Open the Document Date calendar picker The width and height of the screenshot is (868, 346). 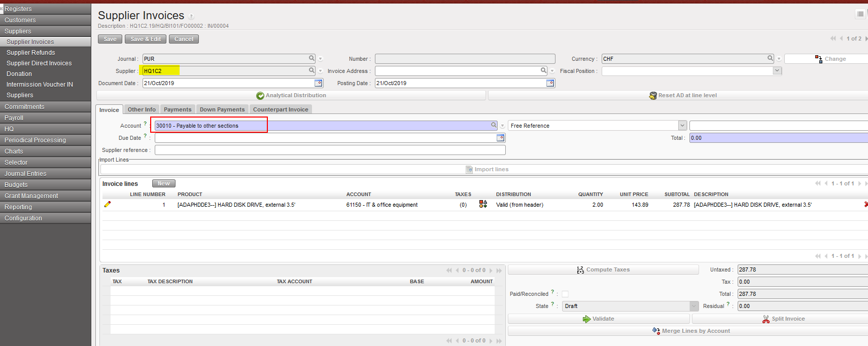(x=318, y=83)
